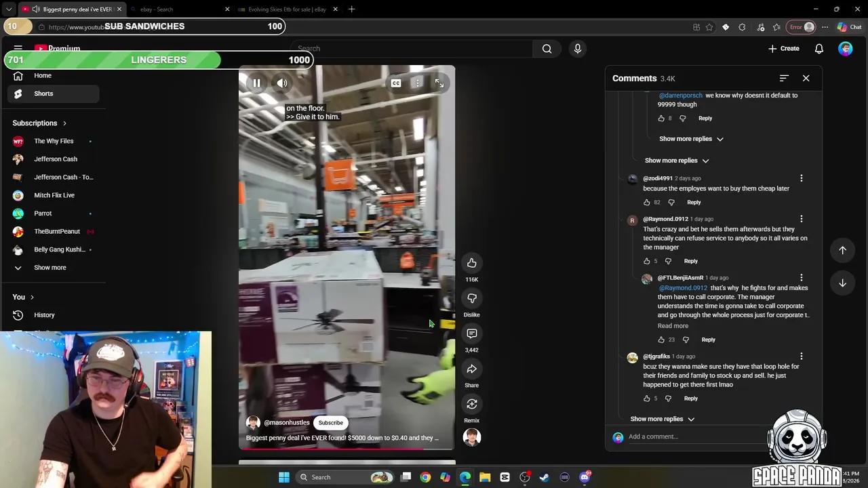Read more of @FTLBenjiiAsmR's reply
The width and height of the screenshot is (868, 488).
pos(673,326)
